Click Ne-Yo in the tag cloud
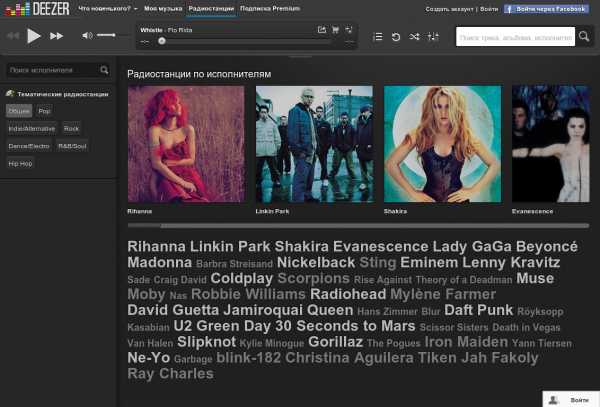The image size is (600, 407). (148, 358)
